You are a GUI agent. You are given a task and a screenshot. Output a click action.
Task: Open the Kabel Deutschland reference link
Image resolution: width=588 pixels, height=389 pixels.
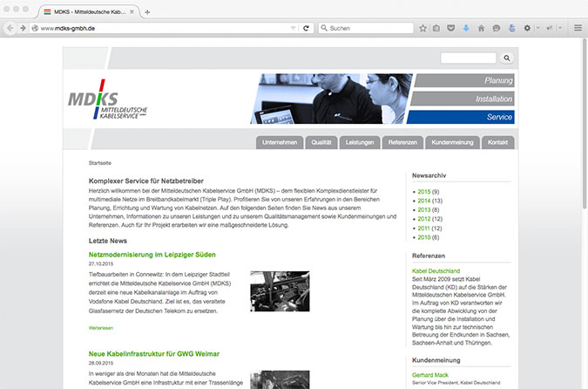436,271
